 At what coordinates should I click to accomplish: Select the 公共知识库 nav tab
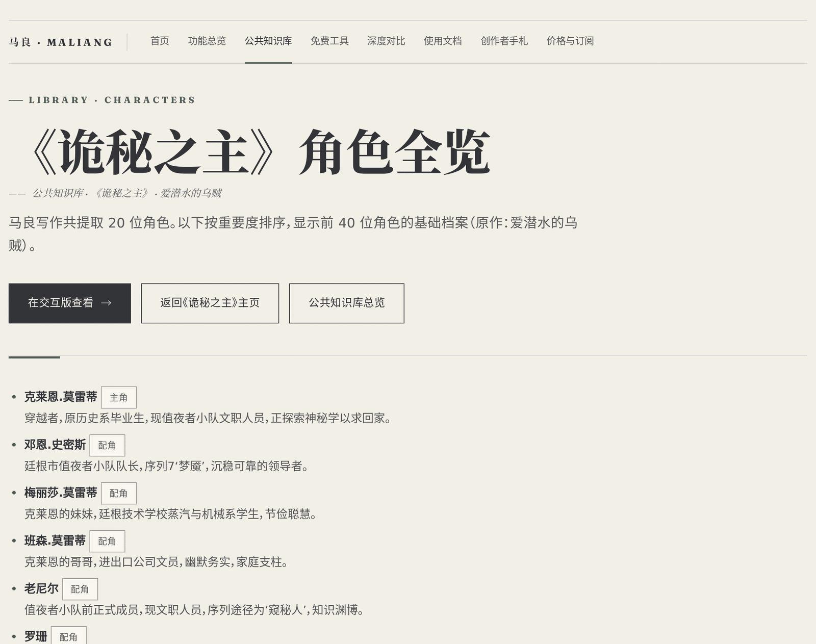click(x=268, y=41)
